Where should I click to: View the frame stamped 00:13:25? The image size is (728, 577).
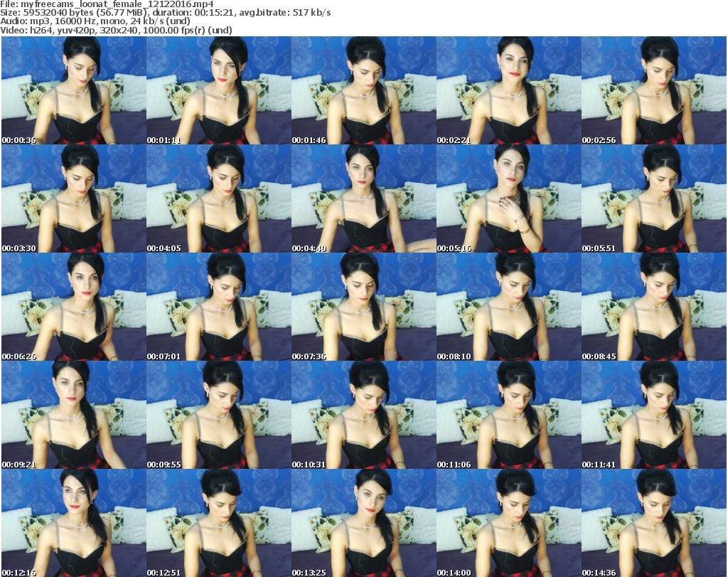[363, 523]
